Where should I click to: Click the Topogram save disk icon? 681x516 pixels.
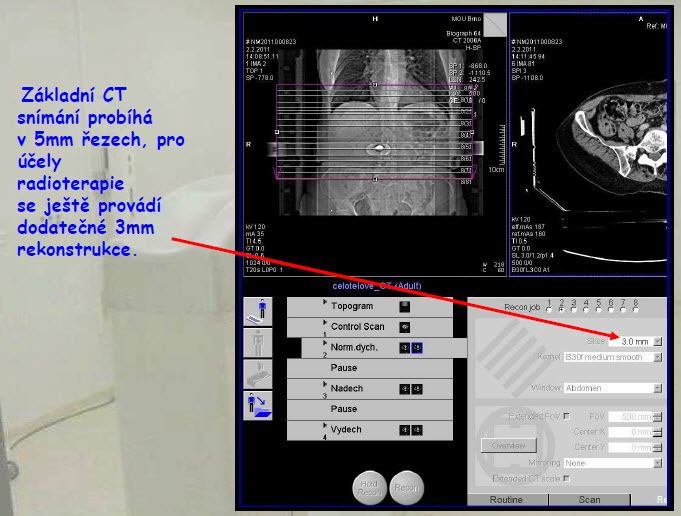click(x=406, y=307)
